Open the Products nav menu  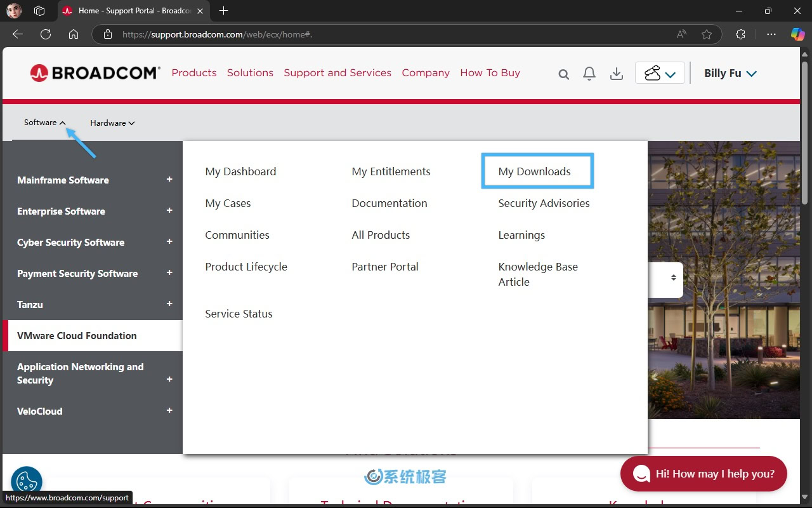(x=194, y=72)
